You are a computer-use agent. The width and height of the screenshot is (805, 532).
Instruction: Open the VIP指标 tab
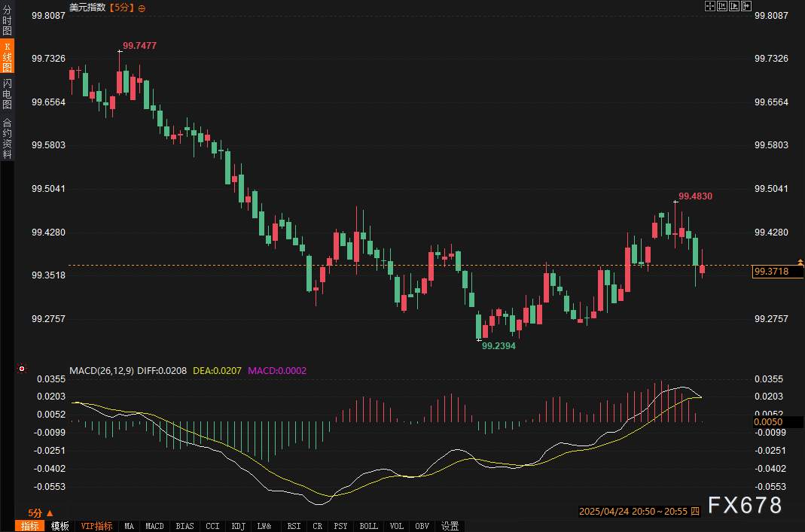coord(96,526)
